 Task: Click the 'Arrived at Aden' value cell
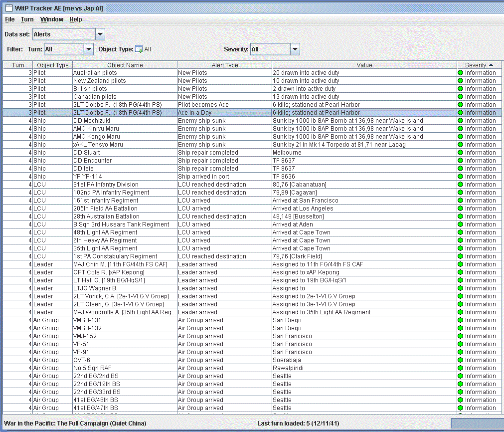(364, 224)
